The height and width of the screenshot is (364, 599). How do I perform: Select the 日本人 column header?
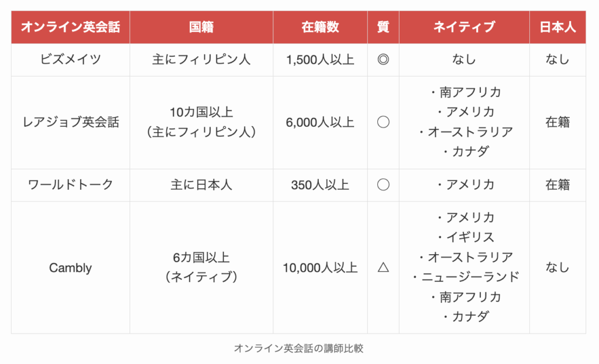point(557,27)
